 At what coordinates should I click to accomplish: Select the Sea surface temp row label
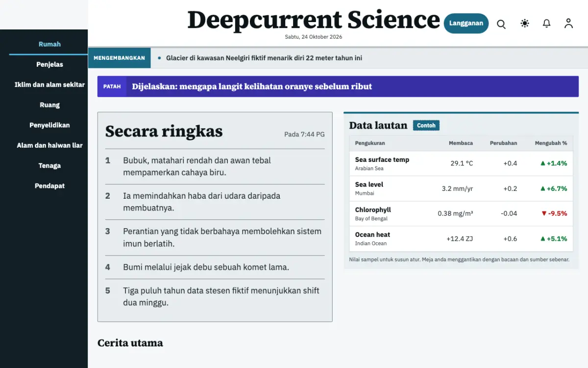tap(382, 159)
